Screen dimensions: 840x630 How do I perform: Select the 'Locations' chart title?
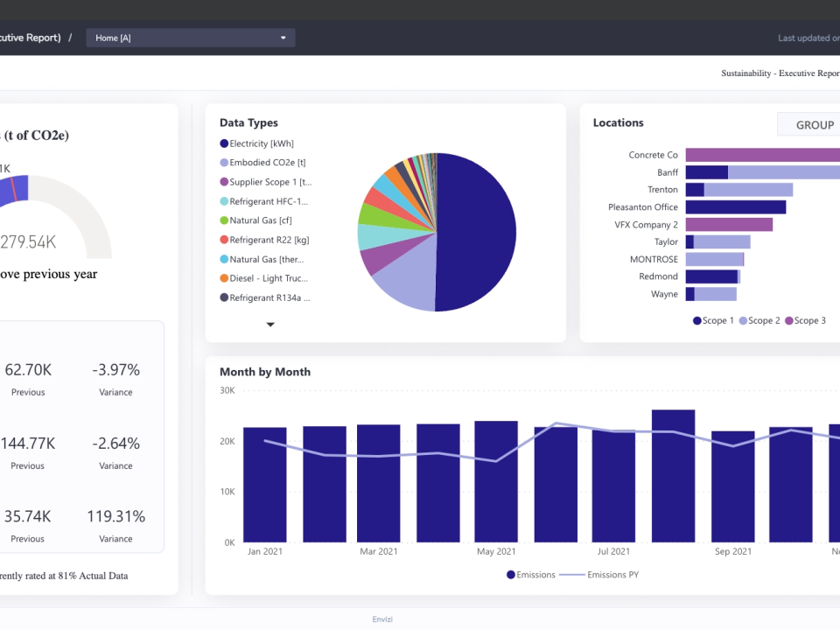(x=619, y=122)
